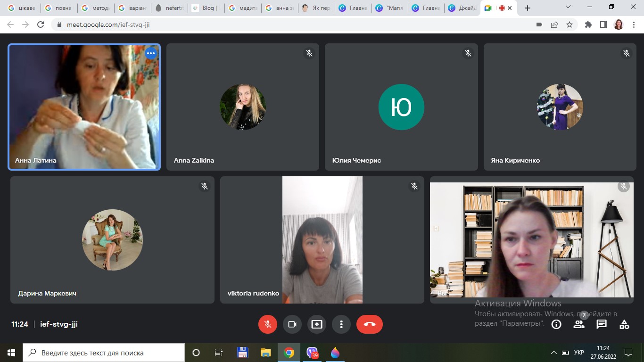Open File Explorer from the taskbar

click(x=266, y=353)
